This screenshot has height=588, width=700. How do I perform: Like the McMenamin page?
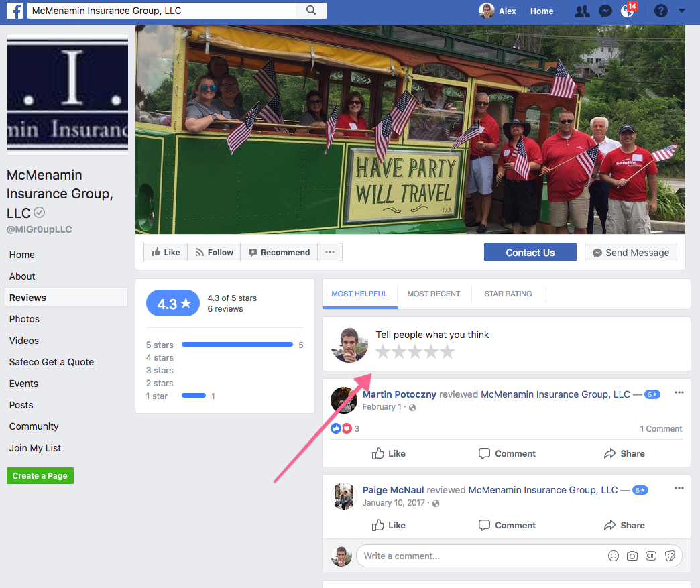(x=166, y=252)
